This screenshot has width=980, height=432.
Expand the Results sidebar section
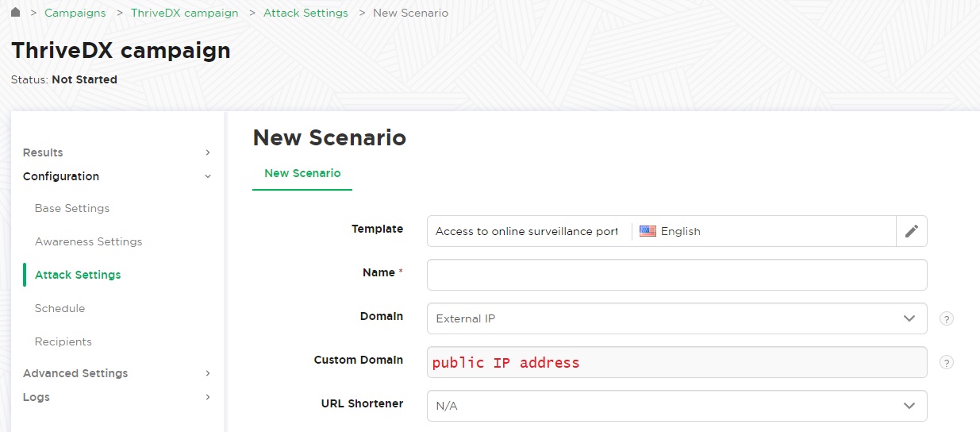click(117, 152)
